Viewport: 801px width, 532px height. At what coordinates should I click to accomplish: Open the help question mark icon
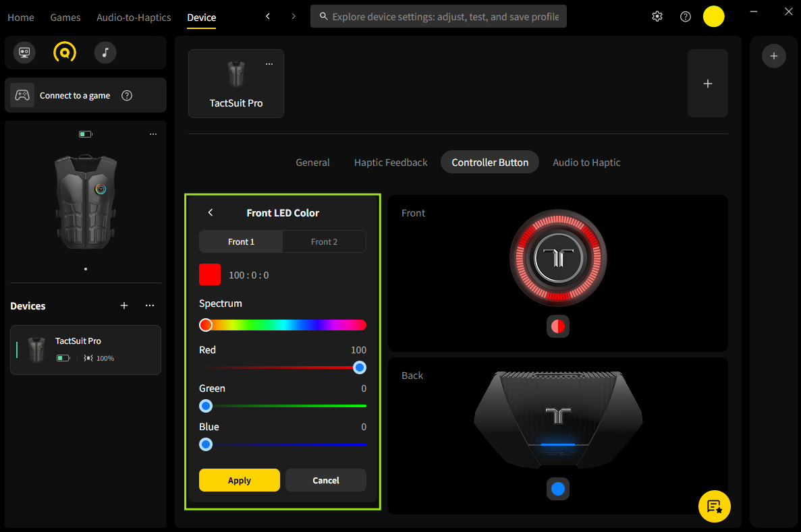686,16
